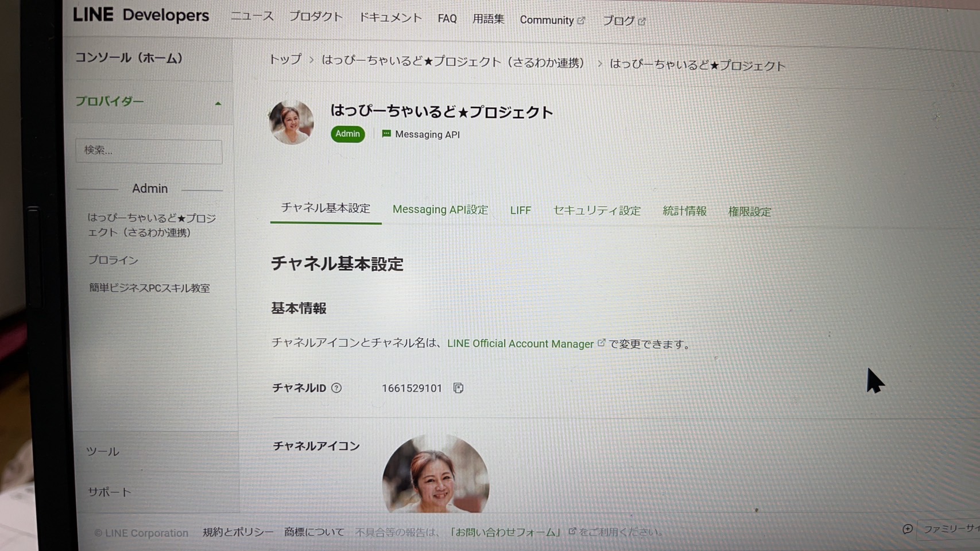Collapse the プロバイダー section arrow
Image resolution: width=980 pixels, height=551 pixels.
[x=218, y=103]
